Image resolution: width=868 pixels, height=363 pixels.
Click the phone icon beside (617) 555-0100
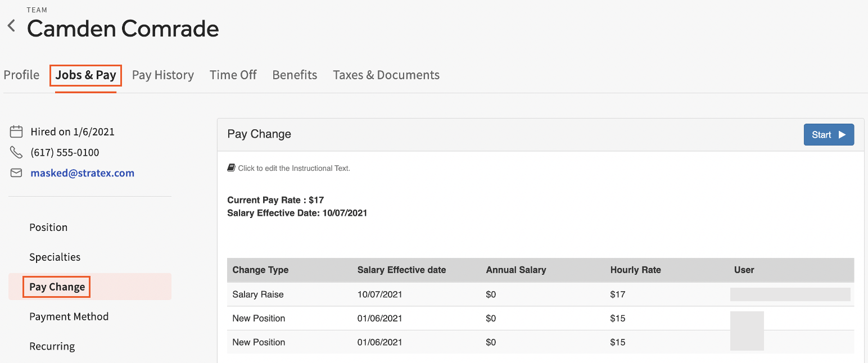pos(16,152)
